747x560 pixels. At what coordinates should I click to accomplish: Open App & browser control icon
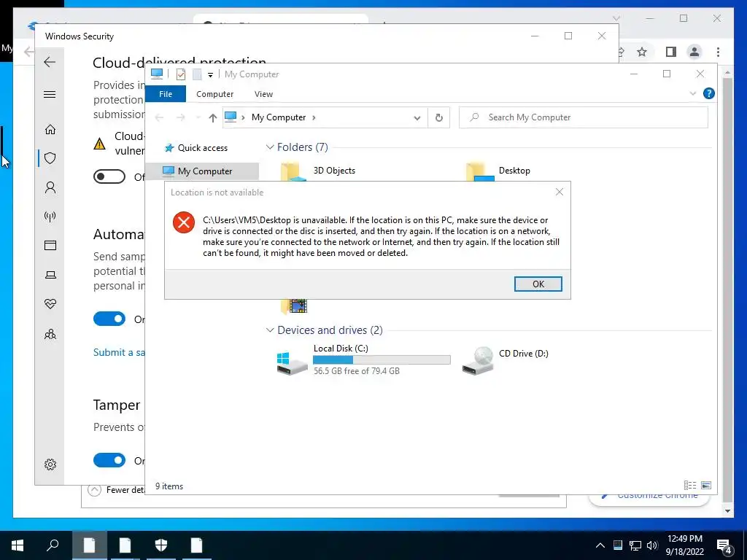pyautogui.click(x=50, y=245)
